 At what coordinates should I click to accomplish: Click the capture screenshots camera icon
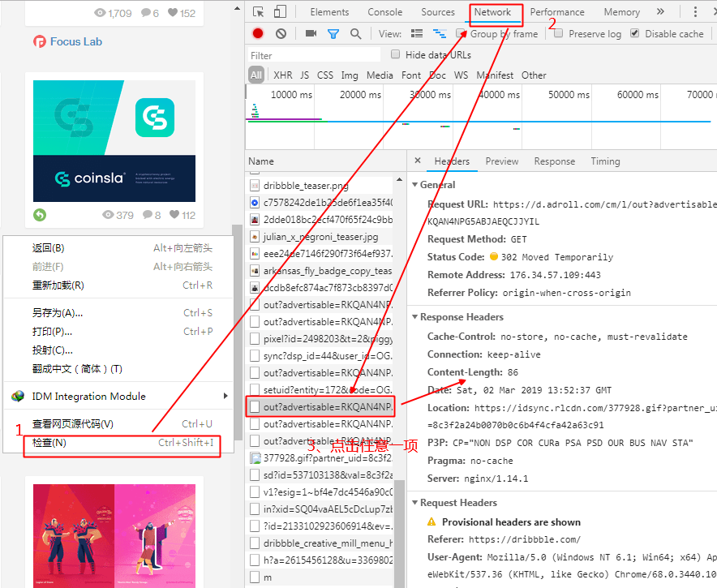(x=310, y=34)
